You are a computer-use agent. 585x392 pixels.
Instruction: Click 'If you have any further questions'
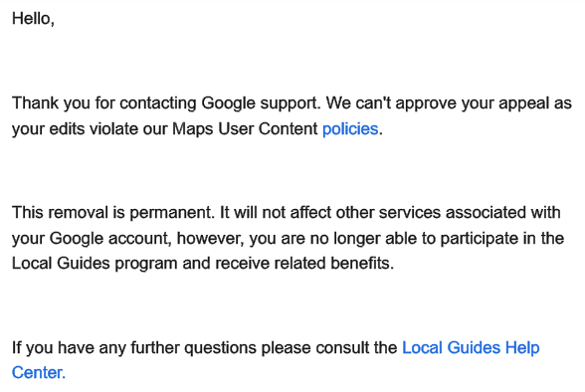[134, 347]
